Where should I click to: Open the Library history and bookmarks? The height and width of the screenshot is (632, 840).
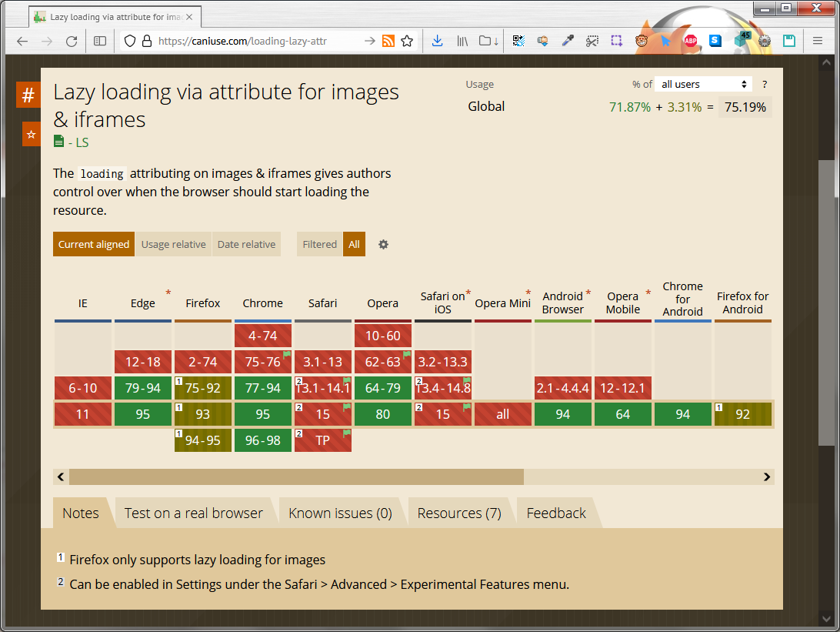(463, 42)
